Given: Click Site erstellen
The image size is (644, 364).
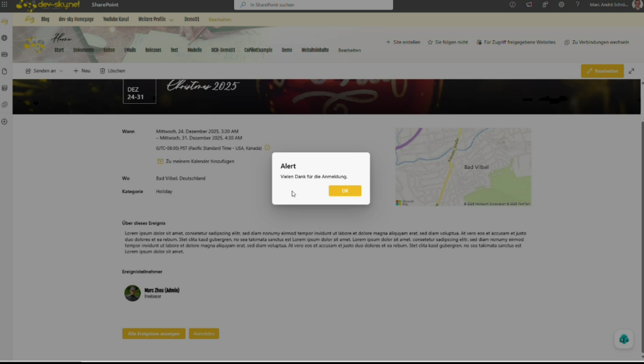Looking at the screenshot, I should pos(403,42).
